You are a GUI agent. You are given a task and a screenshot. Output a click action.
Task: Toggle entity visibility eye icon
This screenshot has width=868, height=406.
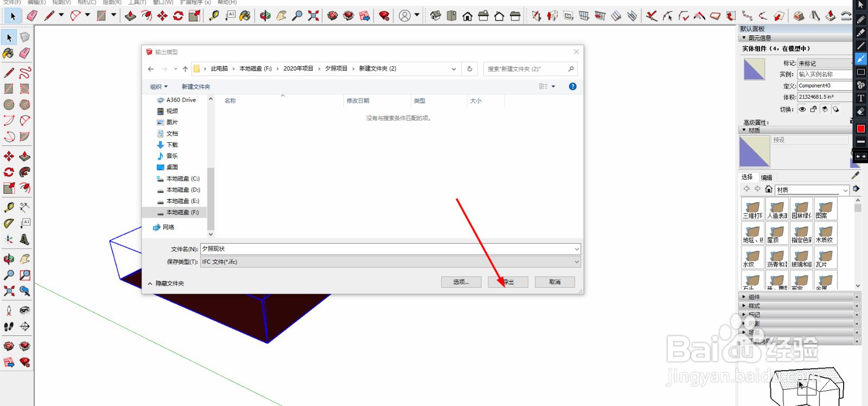click(x=802, y=109)
